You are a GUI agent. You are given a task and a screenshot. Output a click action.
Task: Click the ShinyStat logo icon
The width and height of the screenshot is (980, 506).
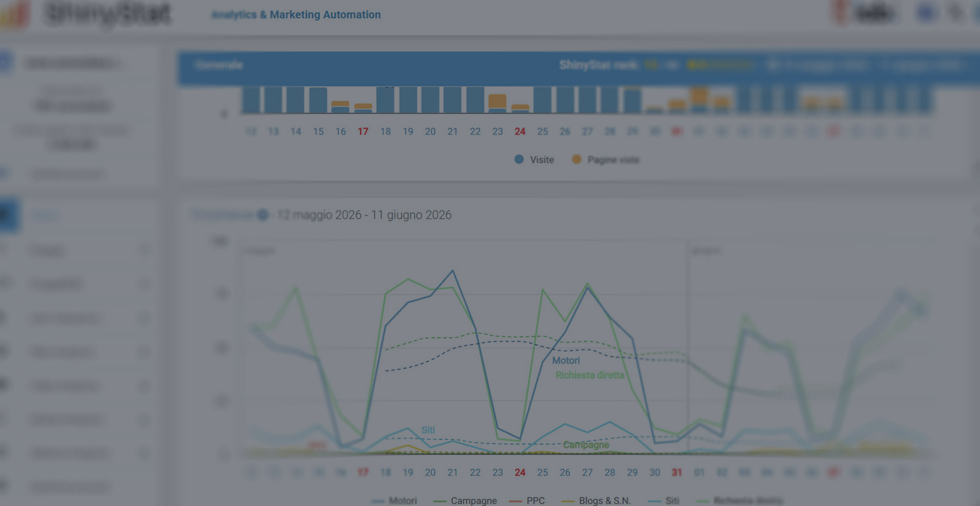point(14,13)
